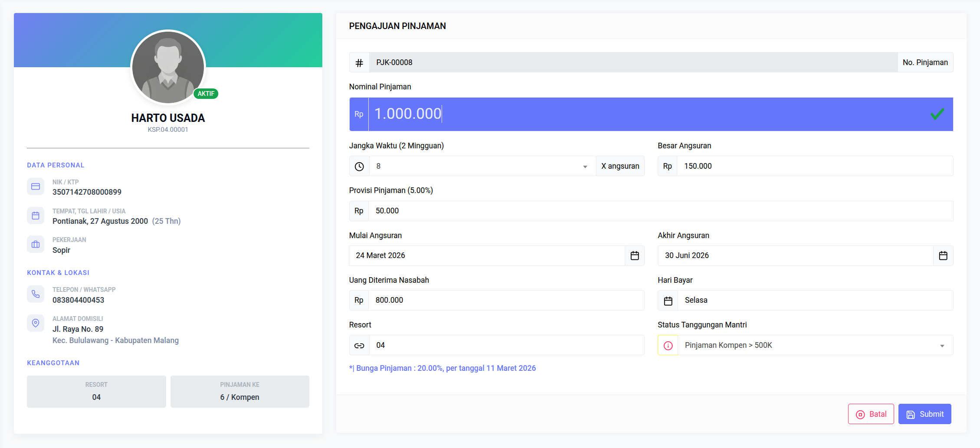Viewport: 980px width, 448px height.
Task: Open the calendar icon for Mulai Angsuran
Action: (634, 255)
